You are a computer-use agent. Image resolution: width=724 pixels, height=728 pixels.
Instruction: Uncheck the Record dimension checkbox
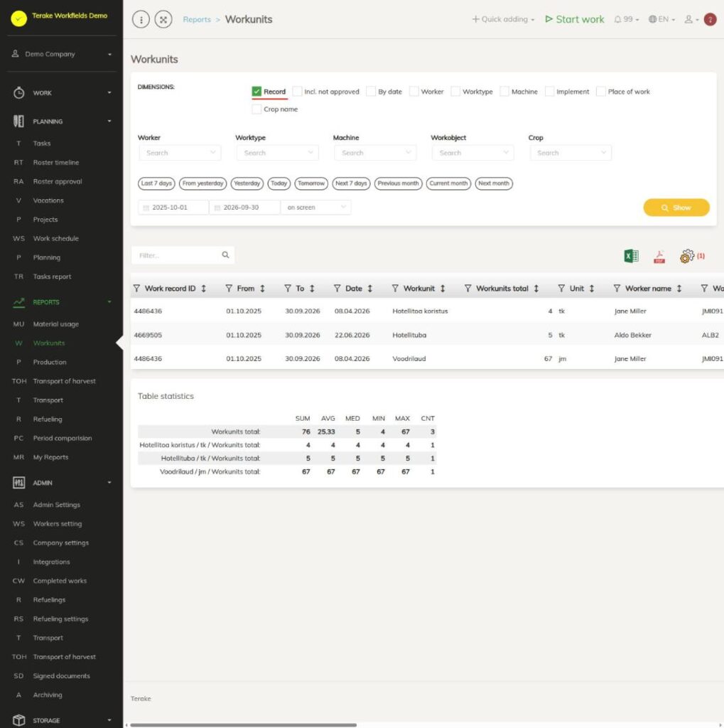point(256,92)
